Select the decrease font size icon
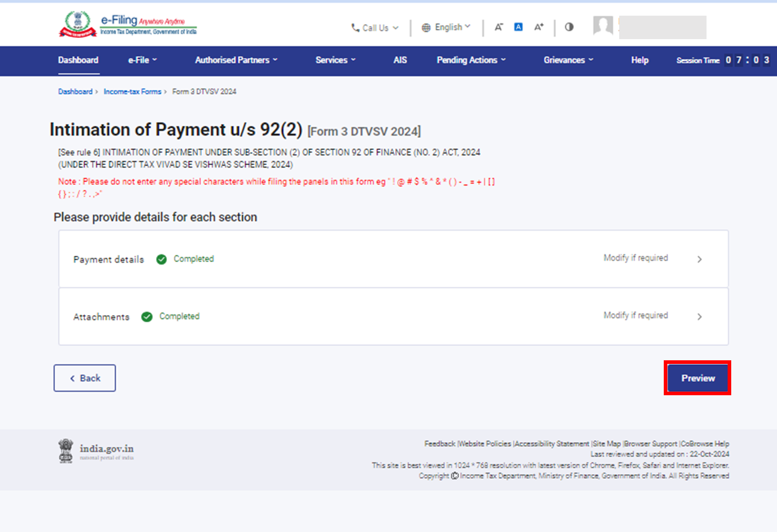The image size is (777, 532). coord(498,27)
